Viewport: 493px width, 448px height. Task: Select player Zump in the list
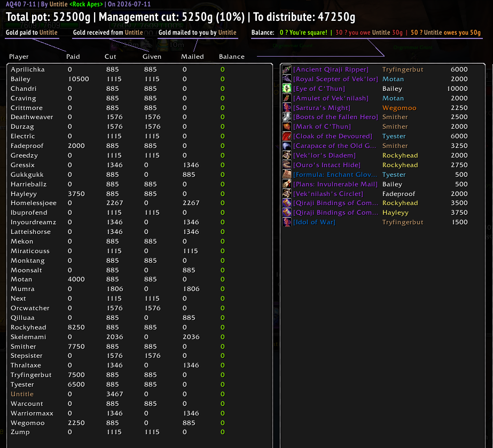coord(20,433)
